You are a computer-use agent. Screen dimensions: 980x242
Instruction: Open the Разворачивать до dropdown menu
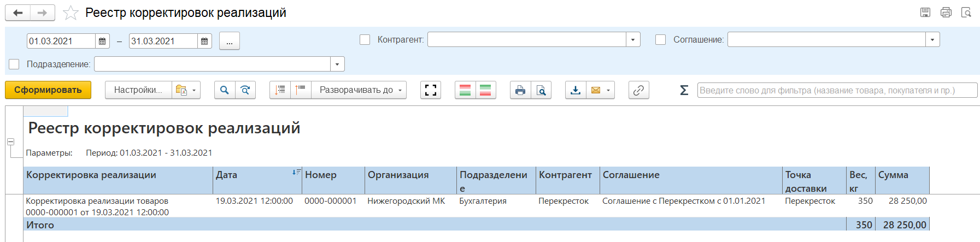coord(359,90)
